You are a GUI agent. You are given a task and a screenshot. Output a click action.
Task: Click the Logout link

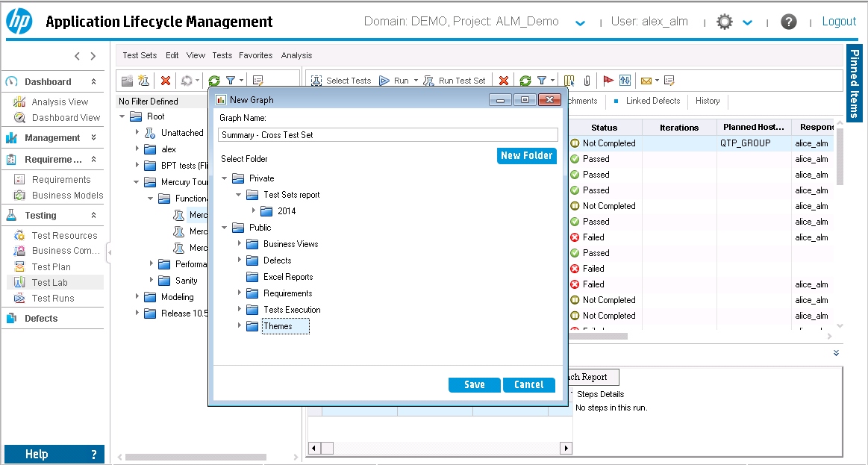pos(839,22)
